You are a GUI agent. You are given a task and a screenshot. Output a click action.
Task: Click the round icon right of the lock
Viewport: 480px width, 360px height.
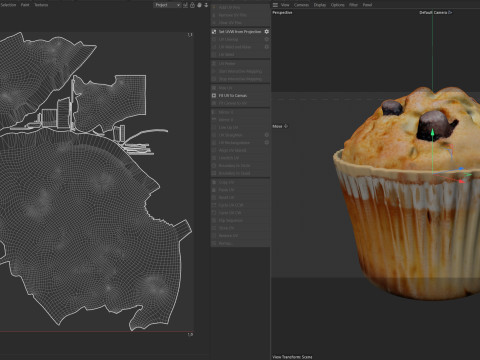click(199, 5)
